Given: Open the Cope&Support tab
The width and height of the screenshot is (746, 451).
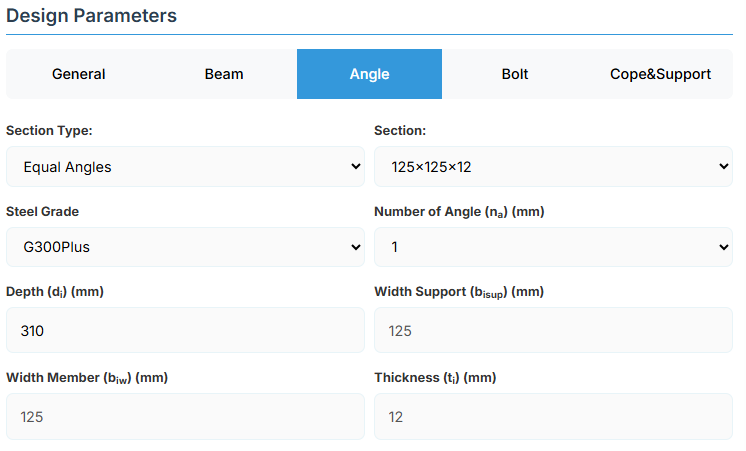Looking at the screenshot, I should 660,74.
